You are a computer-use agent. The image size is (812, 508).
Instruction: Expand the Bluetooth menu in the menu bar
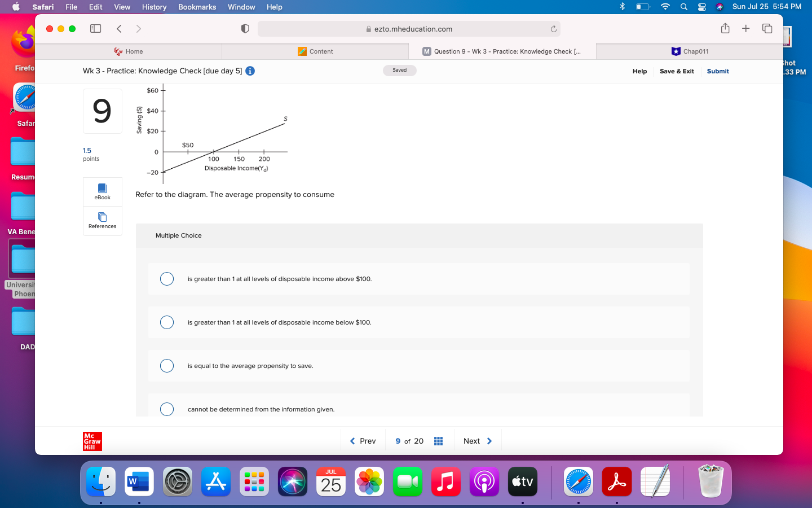(x=622, y=7)
